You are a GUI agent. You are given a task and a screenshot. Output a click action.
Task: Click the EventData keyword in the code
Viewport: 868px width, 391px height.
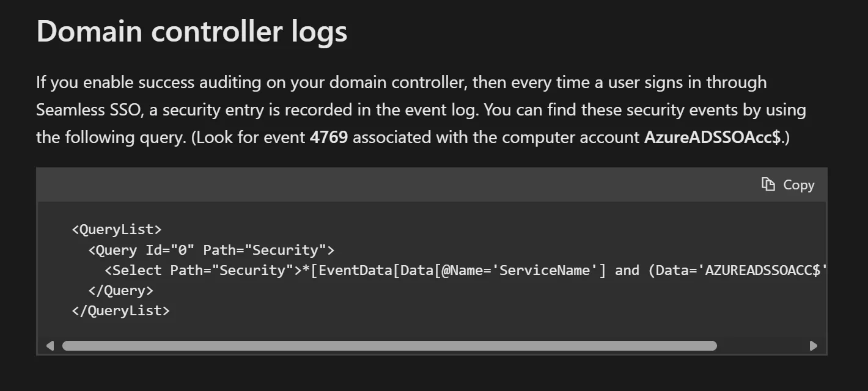coord(355,270)
